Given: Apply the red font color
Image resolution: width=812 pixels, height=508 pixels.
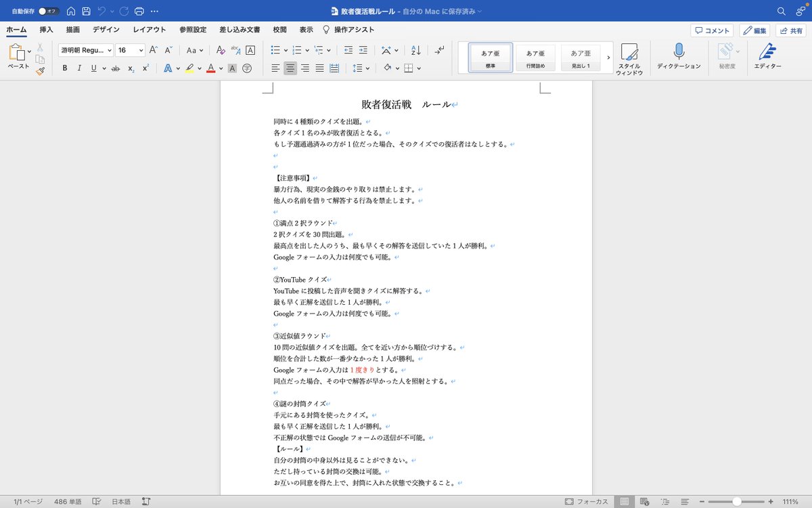Looking at the screenshot, I should 211,68.
